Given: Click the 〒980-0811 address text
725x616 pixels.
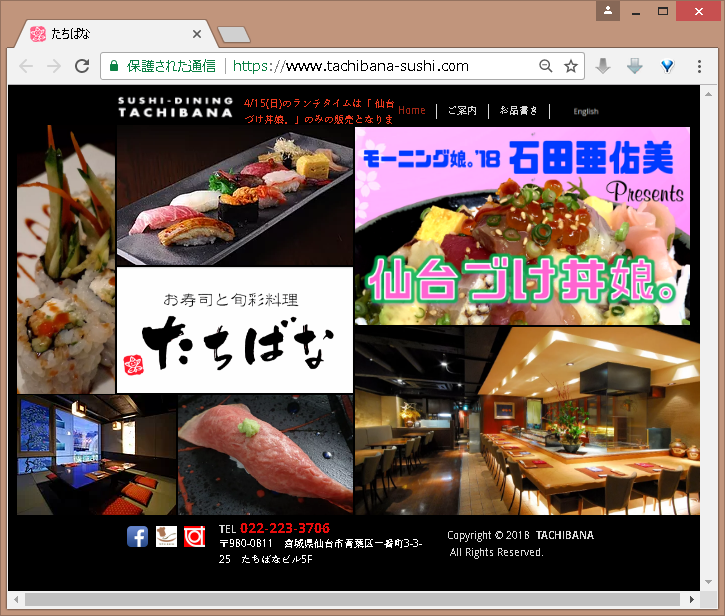Looking at the screenshot, I should [320, 551].
